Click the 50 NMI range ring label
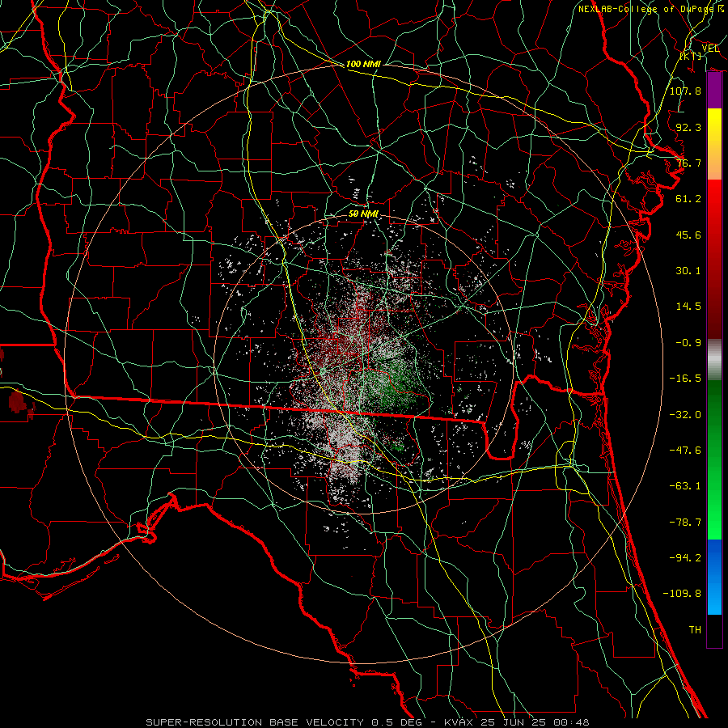728x728 pixels. pyautogui.click(x=363, y=214)
